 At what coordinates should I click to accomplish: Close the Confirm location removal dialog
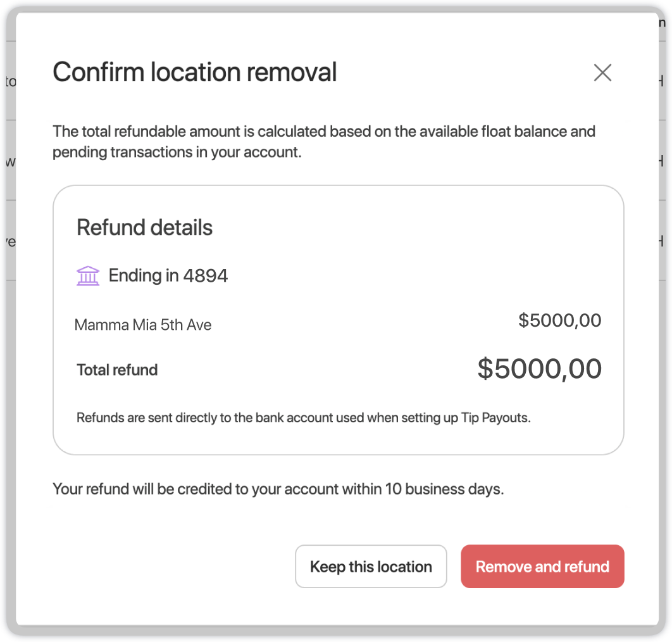(x=602, y=73)
